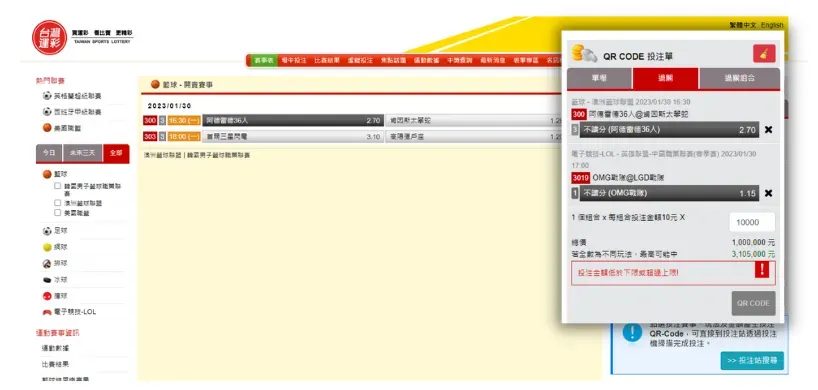Viewport: 818px width, 390px height.
Task: Switch to the 單場 bet tab
Action: pyautogui.click(x=599, y=79)
